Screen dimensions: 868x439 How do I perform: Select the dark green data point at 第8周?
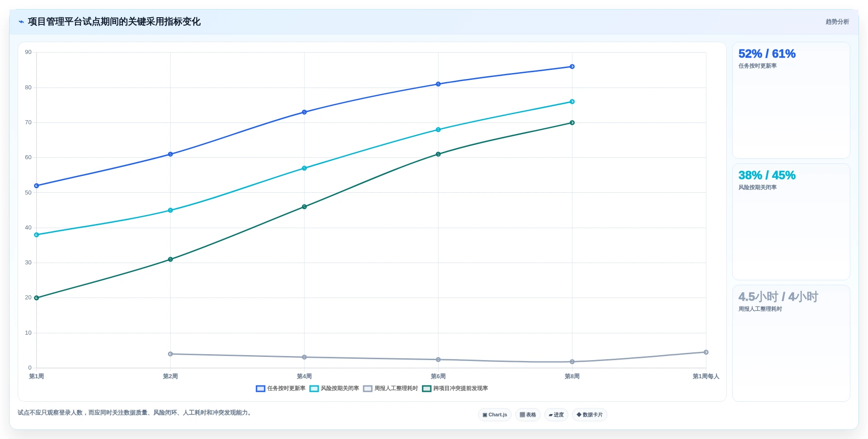(572, 123)
